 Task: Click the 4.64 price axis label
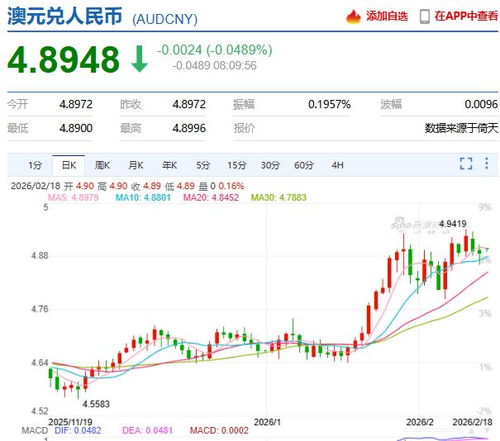[x=40, y=362]
